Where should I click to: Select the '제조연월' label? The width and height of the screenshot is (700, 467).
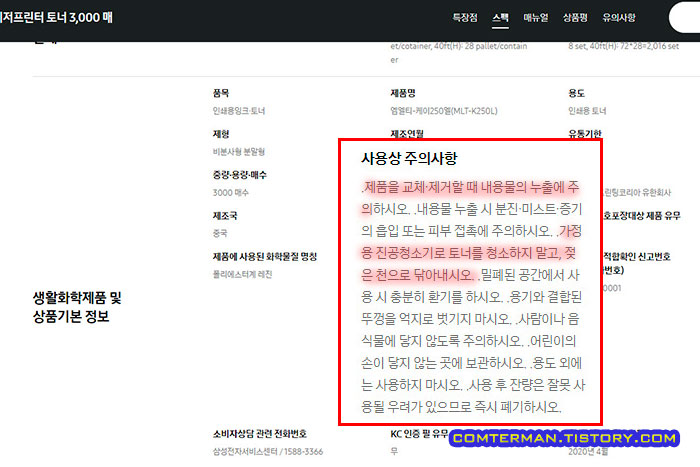point(407,133)
